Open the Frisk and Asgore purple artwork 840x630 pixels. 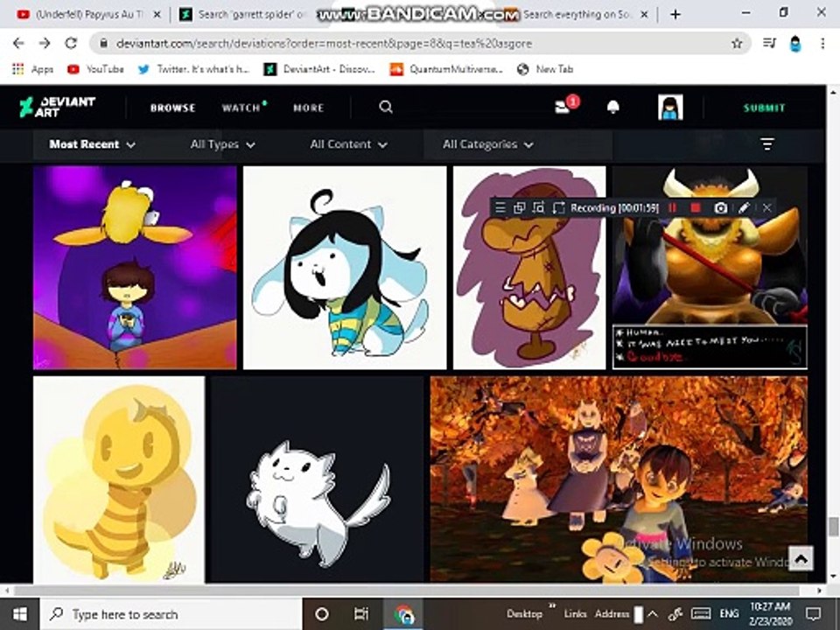[x=135, y=268]
